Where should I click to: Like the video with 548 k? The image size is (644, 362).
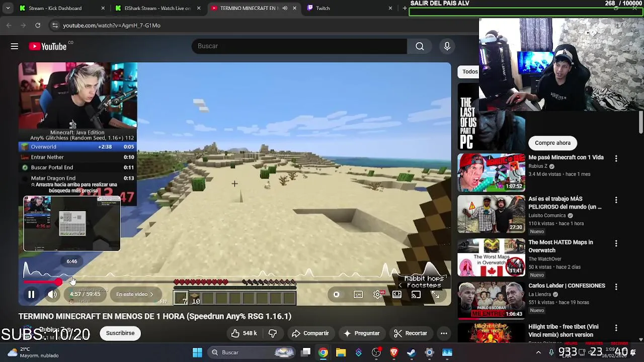244,333
